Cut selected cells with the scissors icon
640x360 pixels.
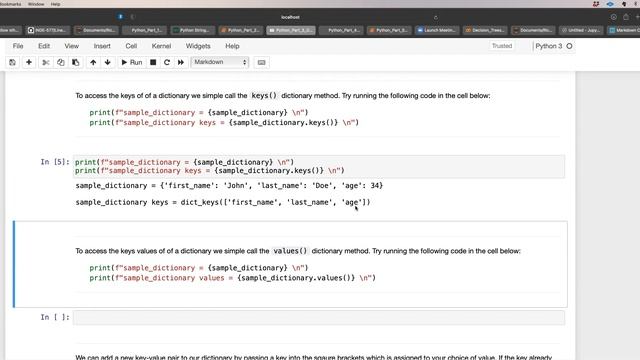point(46,62)
